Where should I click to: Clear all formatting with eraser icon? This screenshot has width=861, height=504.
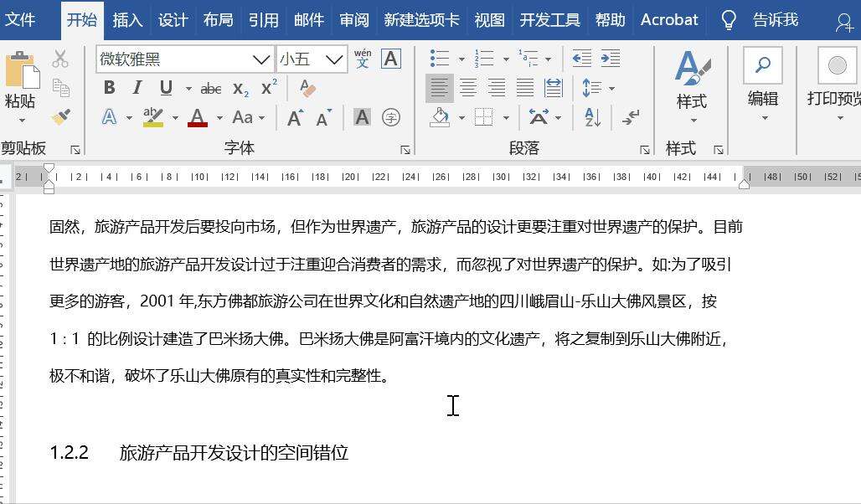click(307, 88)
